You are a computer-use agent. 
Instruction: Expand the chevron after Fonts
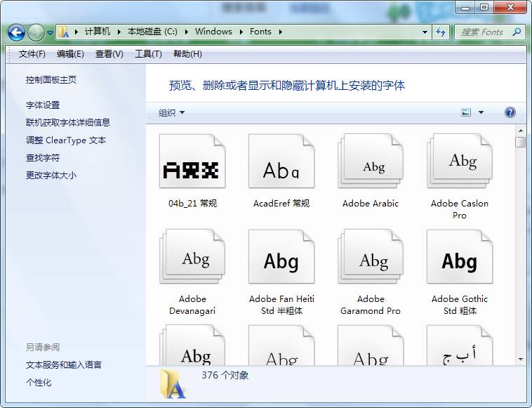coord(280,32)
